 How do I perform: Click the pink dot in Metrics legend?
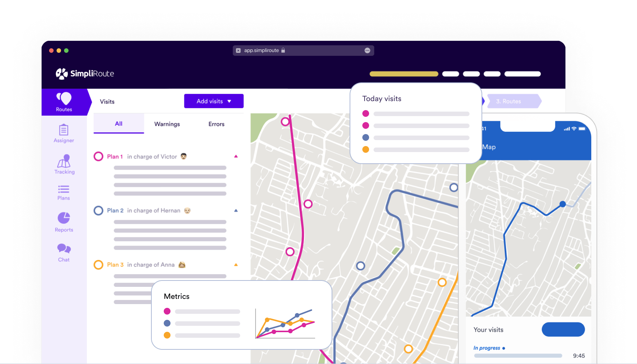click(167, 311)
